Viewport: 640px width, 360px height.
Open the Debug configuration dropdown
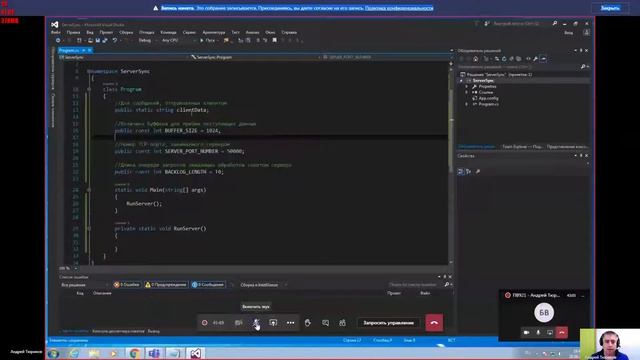point(147,40)
